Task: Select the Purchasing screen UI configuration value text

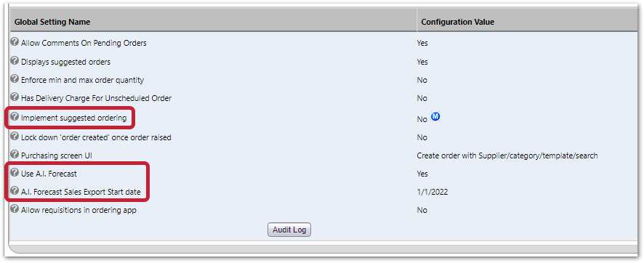Action: (x=507, y=156)
